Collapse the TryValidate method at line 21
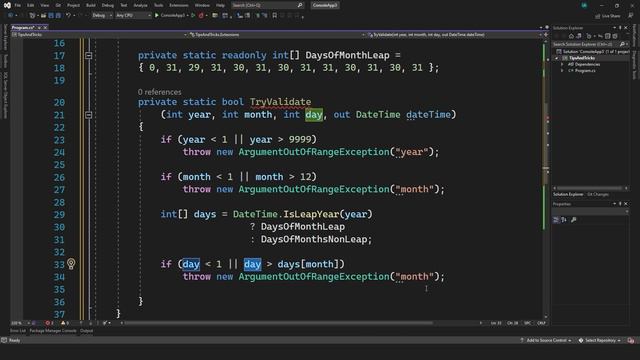 tap(89, 115)
